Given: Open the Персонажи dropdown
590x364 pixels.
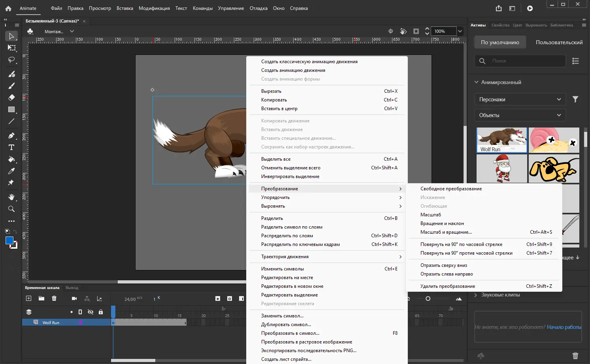Looking at the screenshot, I should point(520,99).
